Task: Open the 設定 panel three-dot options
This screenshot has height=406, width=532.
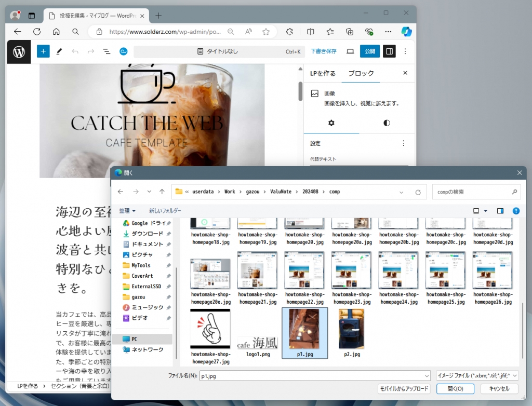Action: pos(403,143)
